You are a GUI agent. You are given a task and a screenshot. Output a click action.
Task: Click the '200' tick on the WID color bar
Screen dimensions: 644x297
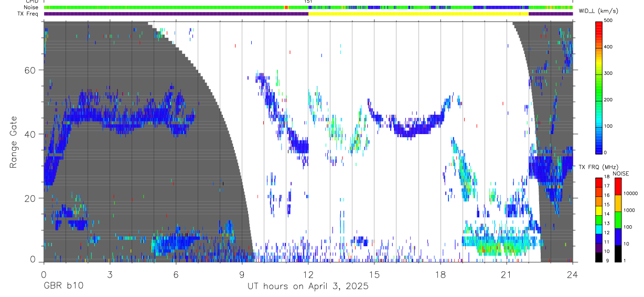[x=609, y=100]
